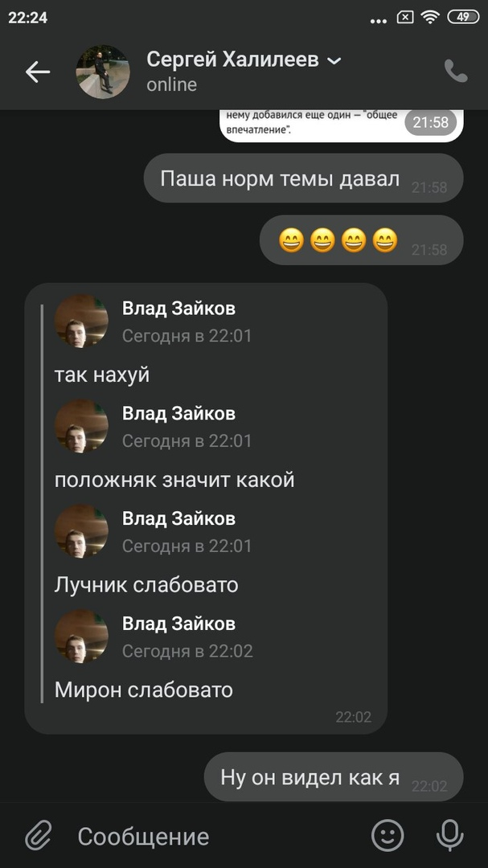Focus the Сообщение input field
Viewport: 488px width, 868px height.
[x=216, y=837]
